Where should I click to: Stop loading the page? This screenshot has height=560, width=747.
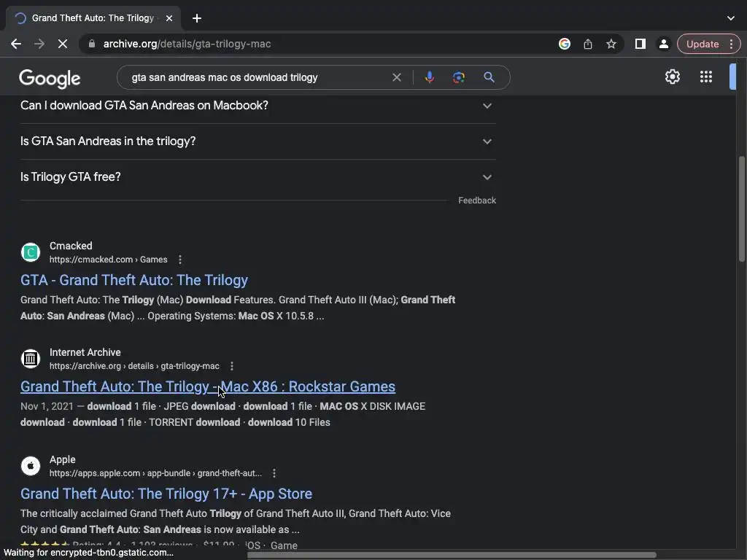63,44
